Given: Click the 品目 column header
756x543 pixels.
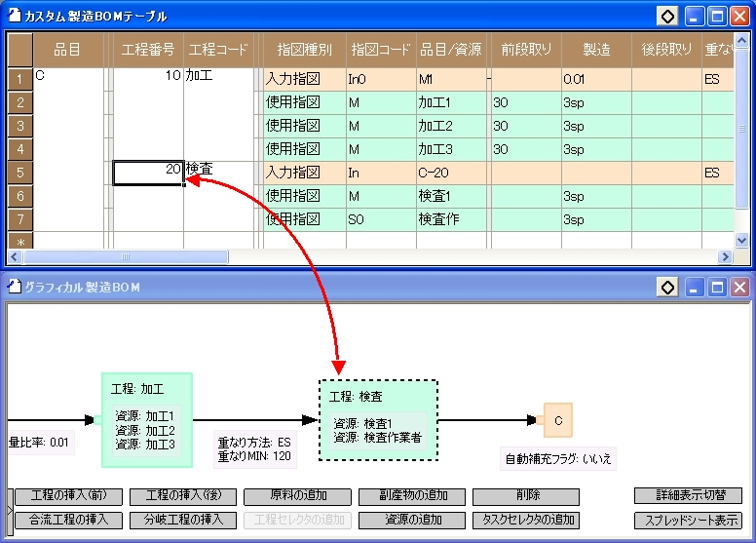Looking at the screenshot, I should pos(68,50).
